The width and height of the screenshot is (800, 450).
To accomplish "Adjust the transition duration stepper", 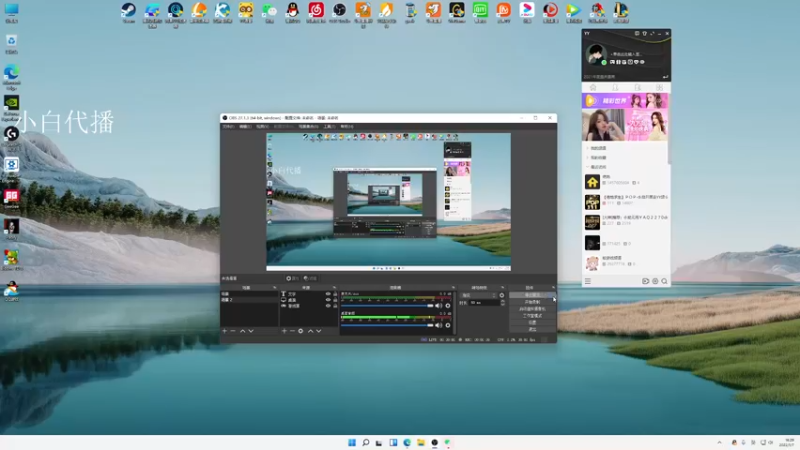I will tap(503, 303).
